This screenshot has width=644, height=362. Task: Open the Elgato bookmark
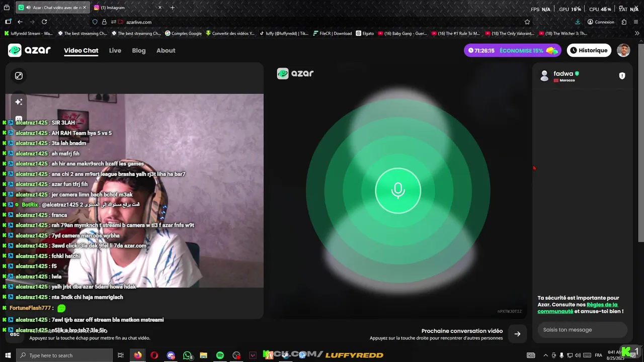(365, 34)
